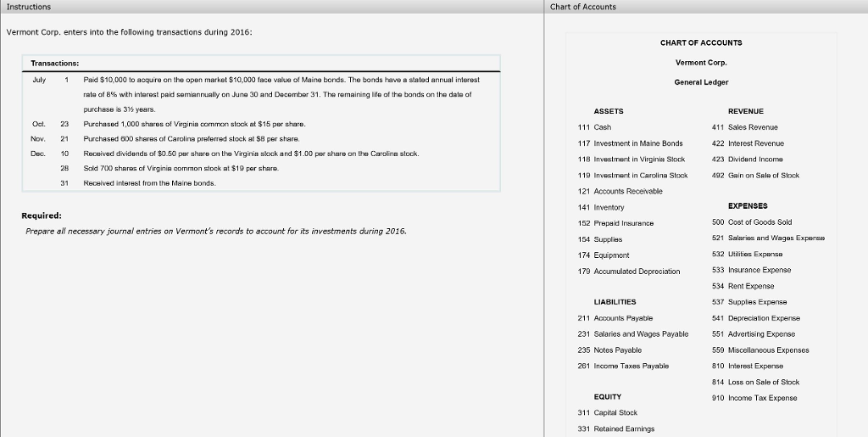Viewport: 868px width, 437px height.
Task: Click 422 Interest Revenue
Action: pyautogui.click(x=748, y=143)
